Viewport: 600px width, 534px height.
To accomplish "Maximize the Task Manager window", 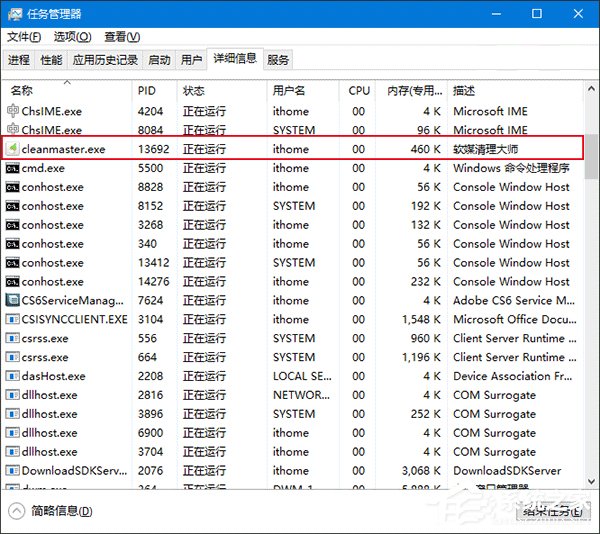I will tap(537, 14).
